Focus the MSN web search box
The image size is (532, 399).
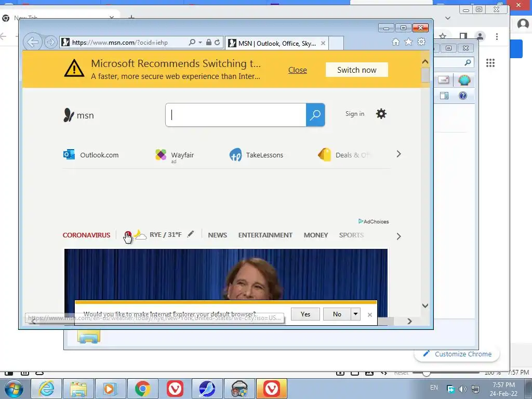[x=236, y=115]
